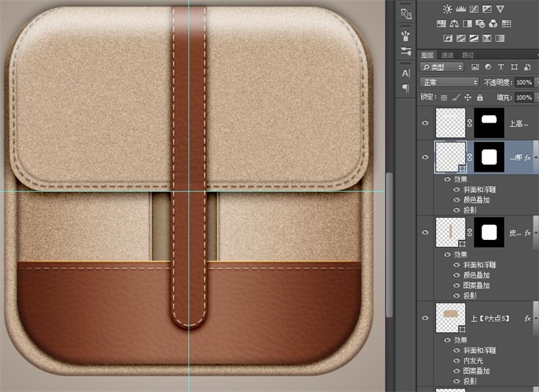Lock image pixels (brush icon)

tap(456, 98)
